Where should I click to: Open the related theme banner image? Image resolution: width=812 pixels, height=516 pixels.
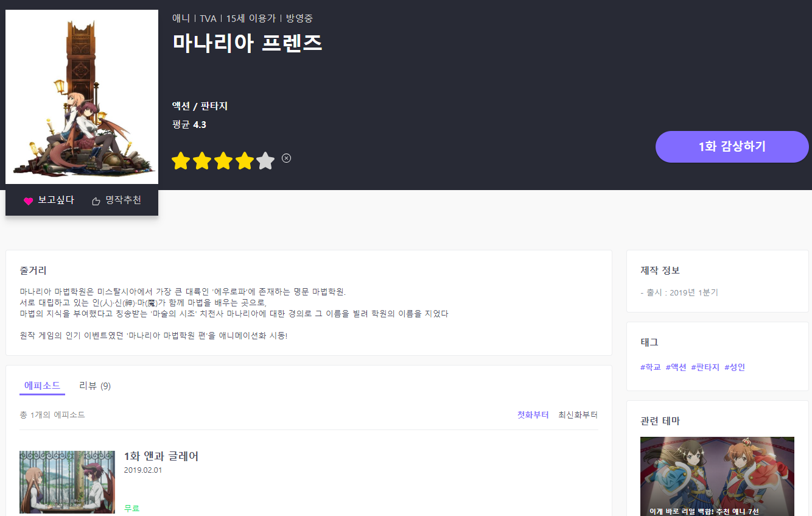pos(717,476)
